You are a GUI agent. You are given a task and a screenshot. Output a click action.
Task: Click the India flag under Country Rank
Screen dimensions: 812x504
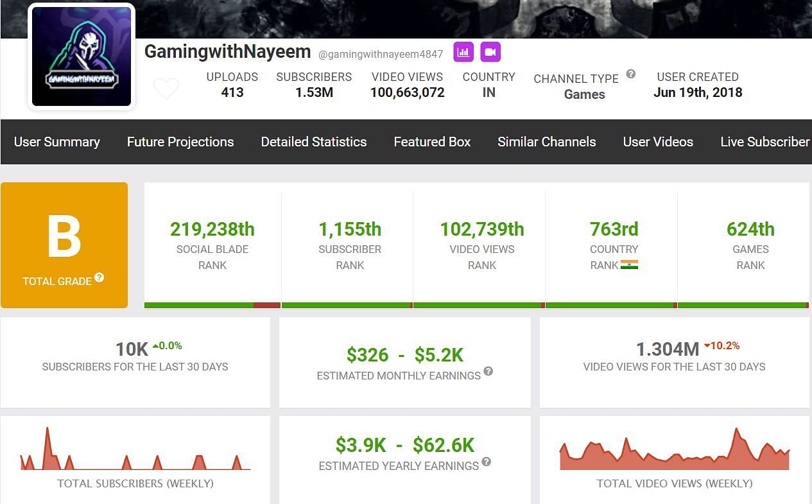[x=629, y=265]
